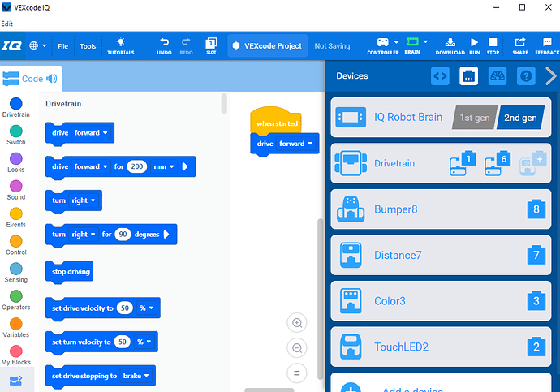Screen dimensions: 560x392
Task: Expand the Controller dropdown arrow
Action: pyautogui.click(x=396, y=42)
